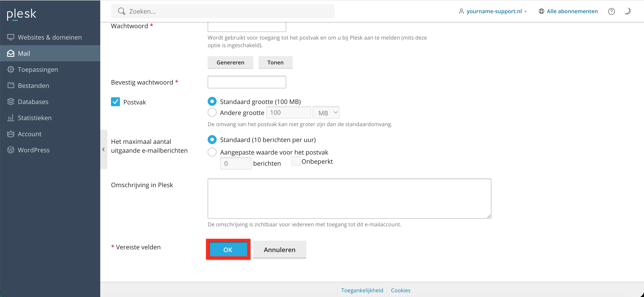
Task: Select Aangepaste waarde voor het postvak
Action: 212,152
